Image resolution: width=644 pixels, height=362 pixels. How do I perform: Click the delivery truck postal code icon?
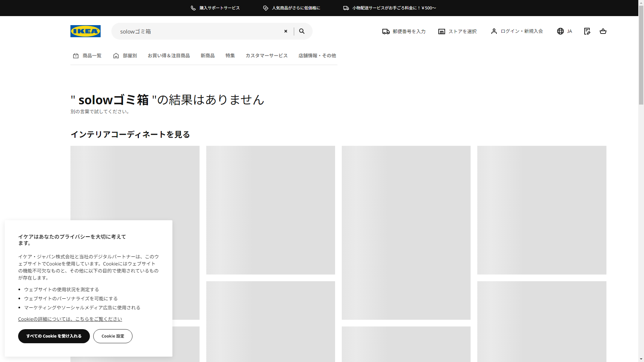point(386,32)
